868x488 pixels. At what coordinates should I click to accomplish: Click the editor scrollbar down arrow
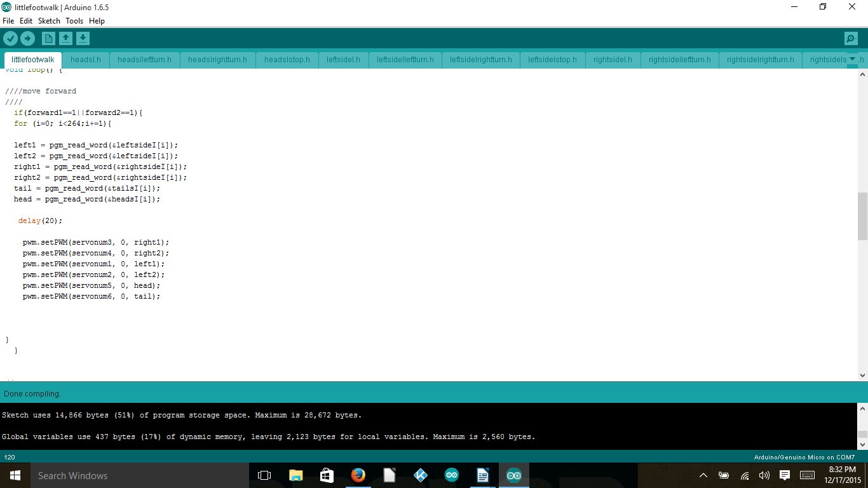(x=862, y=376)
